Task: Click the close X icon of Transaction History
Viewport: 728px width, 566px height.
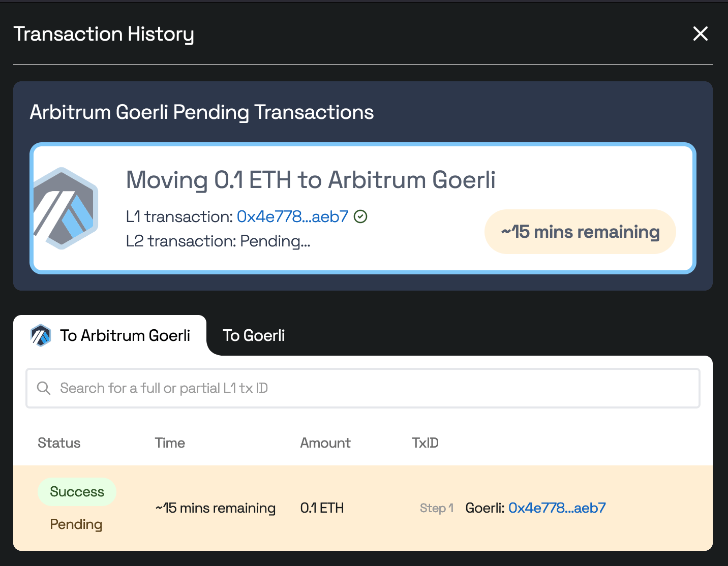Action: 701,34
